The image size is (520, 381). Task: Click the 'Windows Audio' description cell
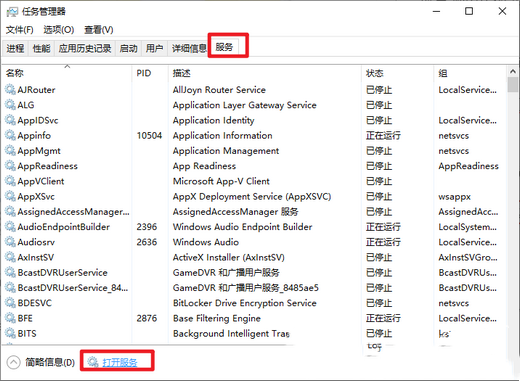pos(206,242)
